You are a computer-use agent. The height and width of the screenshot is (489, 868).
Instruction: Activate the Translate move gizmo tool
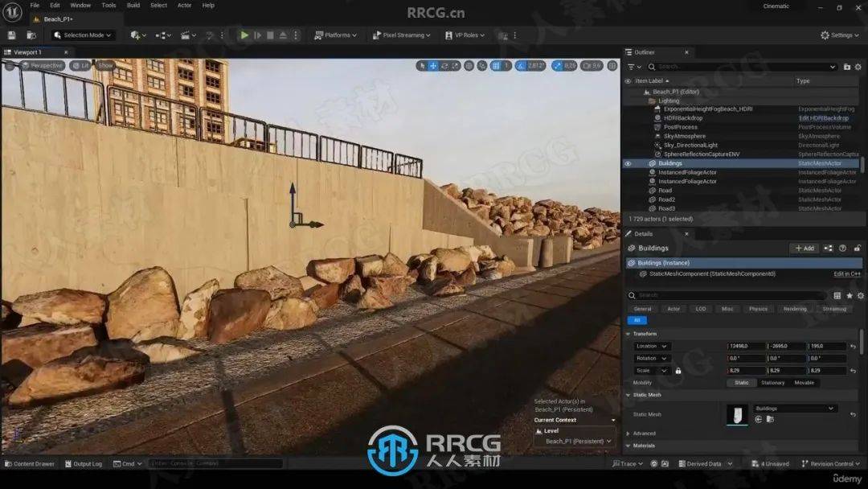coord(433,66)
